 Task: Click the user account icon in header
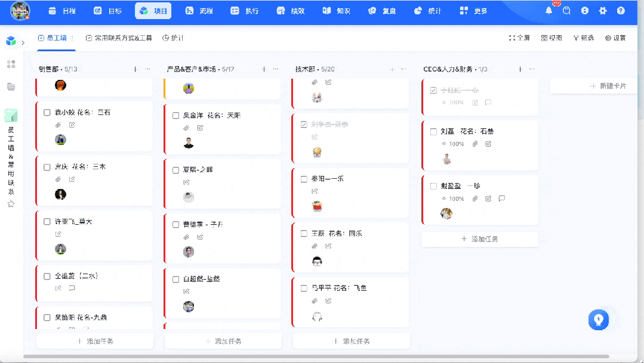[585, 11]
